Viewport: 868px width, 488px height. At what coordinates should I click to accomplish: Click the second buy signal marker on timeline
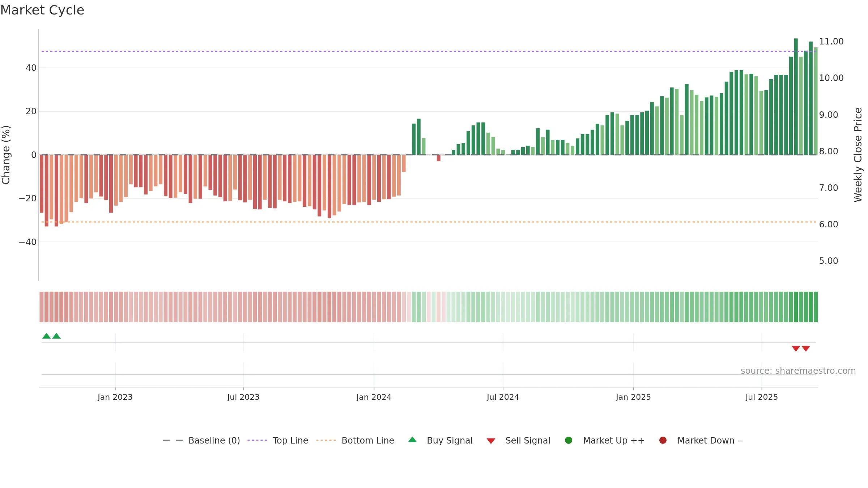pyautogui.click(x=56, y=336)
